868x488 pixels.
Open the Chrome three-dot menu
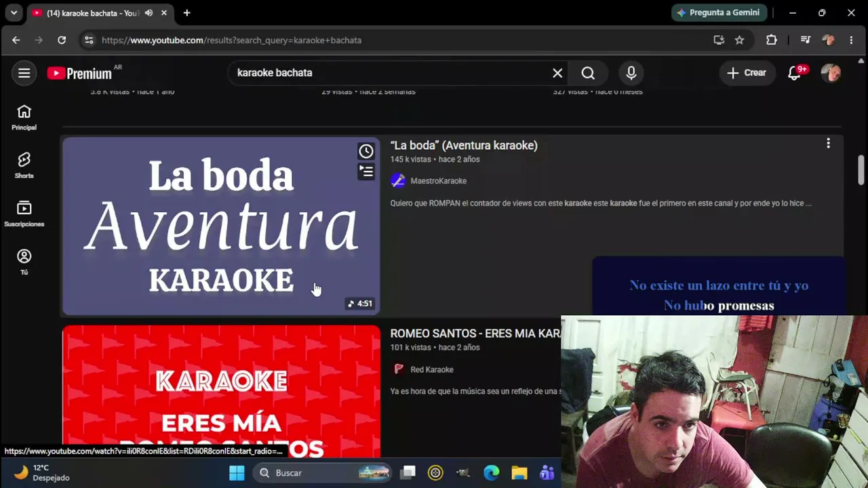point(851,40)
